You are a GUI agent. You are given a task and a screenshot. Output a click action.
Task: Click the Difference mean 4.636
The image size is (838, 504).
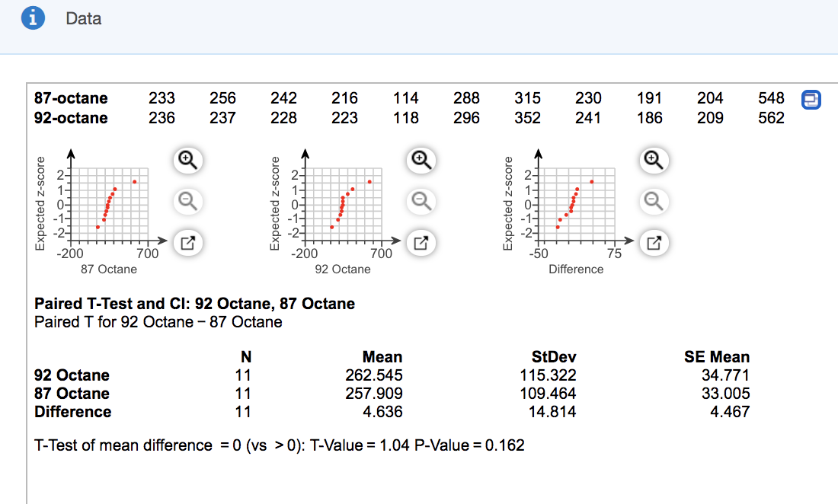tap(382, 412)
